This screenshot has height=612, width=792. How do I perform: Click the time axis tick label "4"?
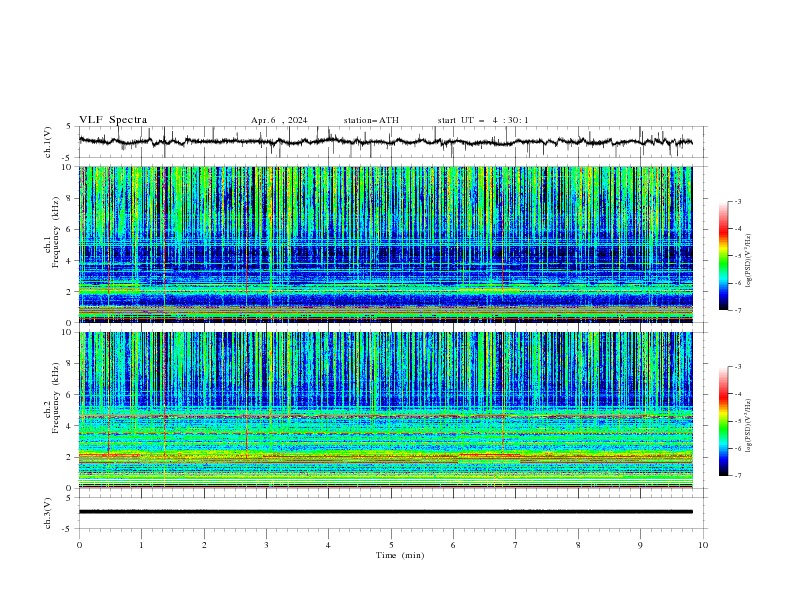pos(328,545)
